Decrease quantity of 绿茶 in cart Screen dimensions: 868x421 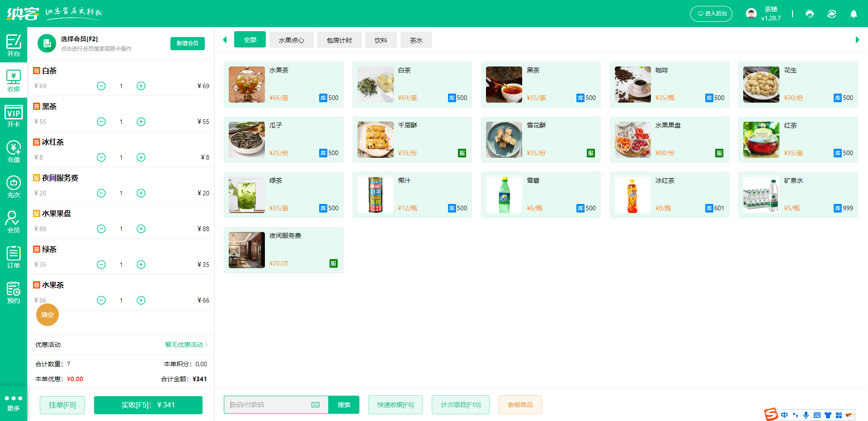pyautogui.click(x=101, y=265)
